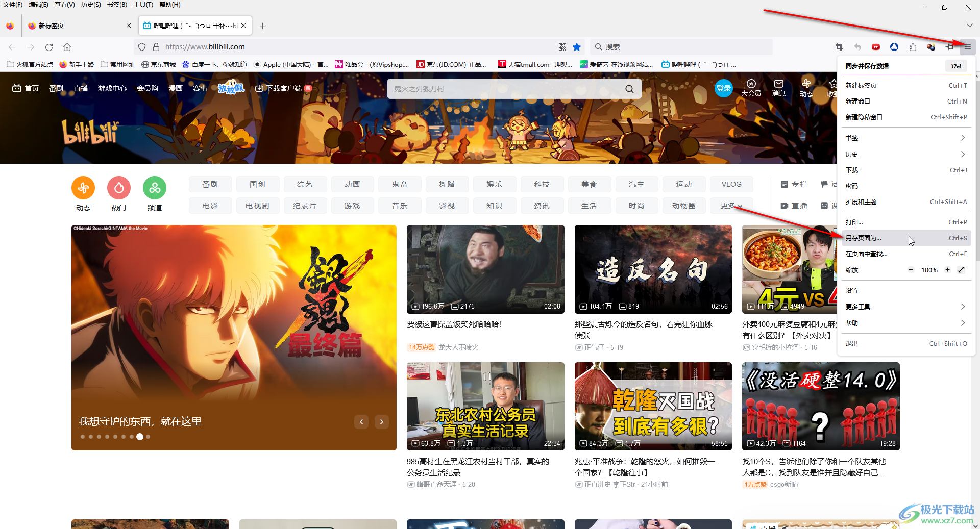Open the 消息 message icon
980x529 pixels.
tap(778, 88)
